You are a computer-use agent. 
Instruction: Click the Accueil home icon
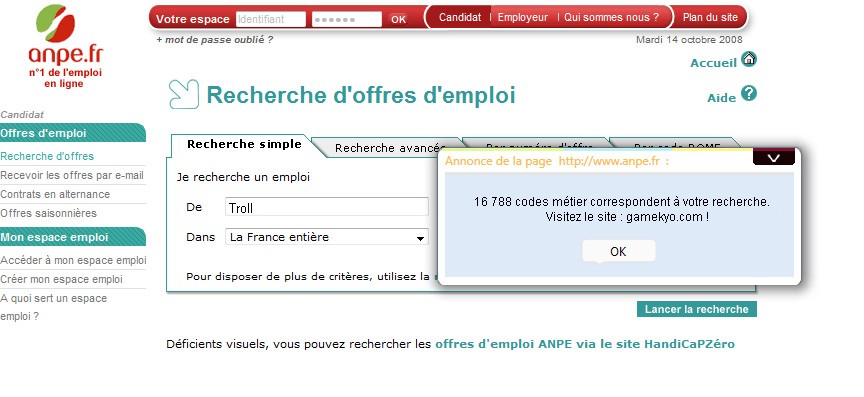(749, 59)
